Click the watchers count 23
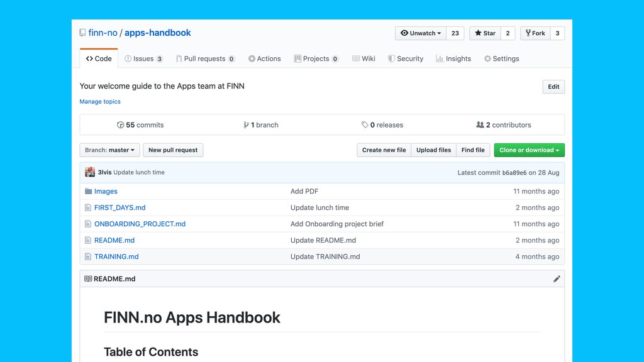 (455, 33)
